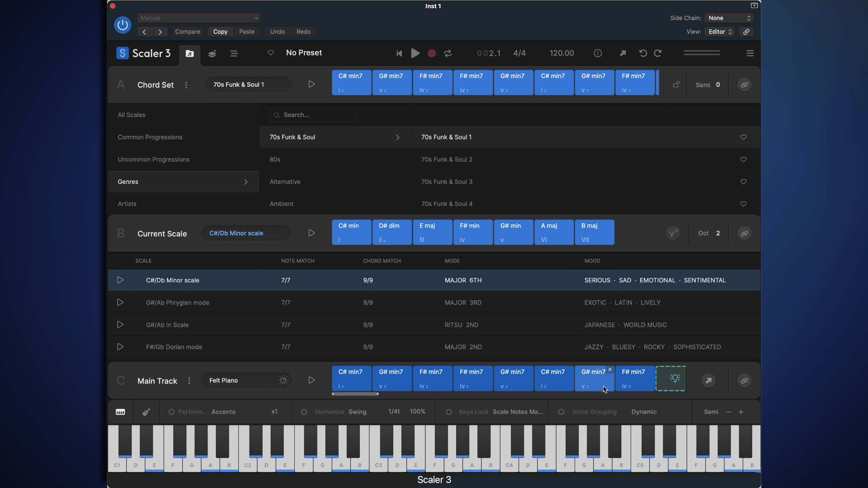Preview the Current Scale play icon

click(311, 233)
